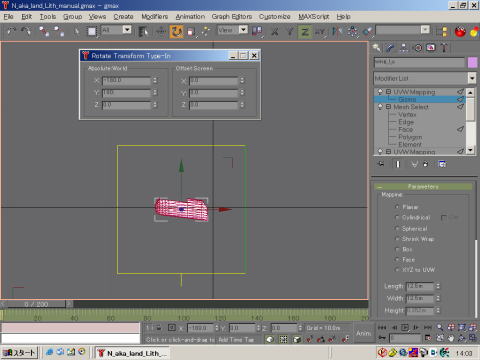Expand the named selection sets dropdown

coord(425,30)
